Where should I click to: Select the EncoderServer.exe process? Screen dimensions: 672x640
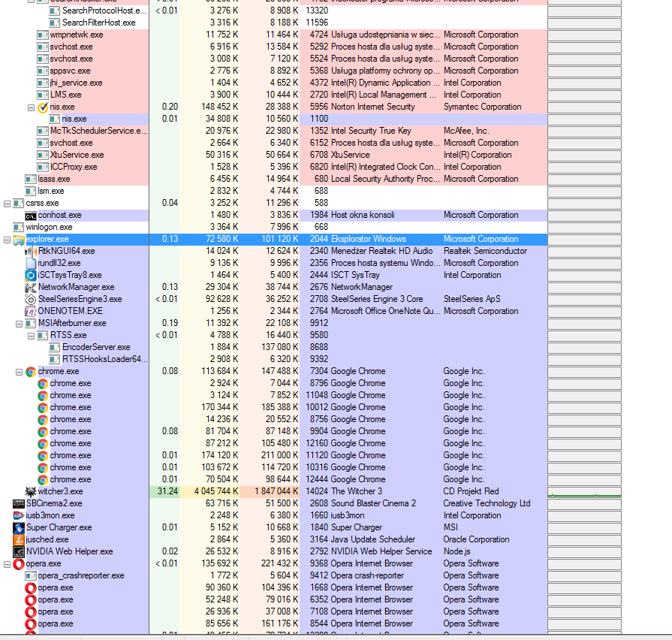click(273, 347)
